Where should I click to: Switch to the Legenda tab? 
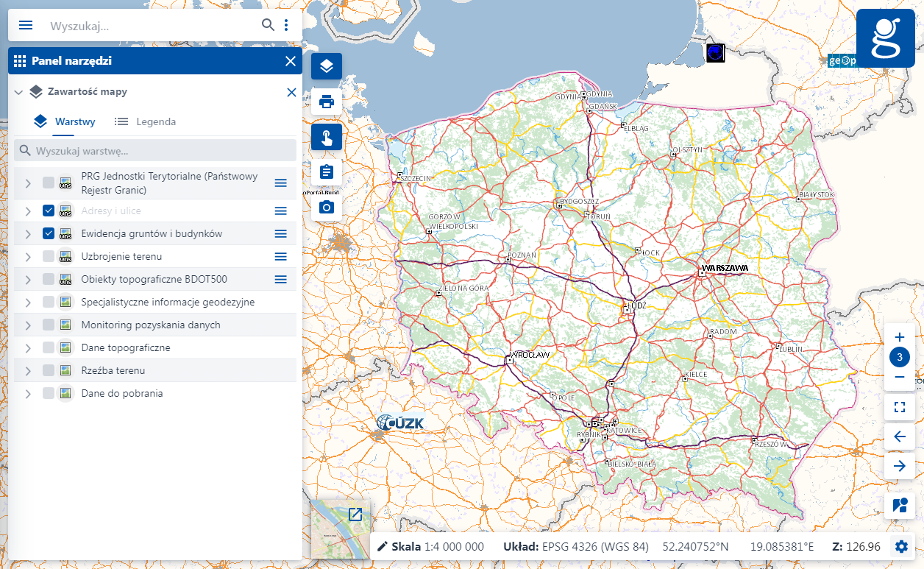145,121
